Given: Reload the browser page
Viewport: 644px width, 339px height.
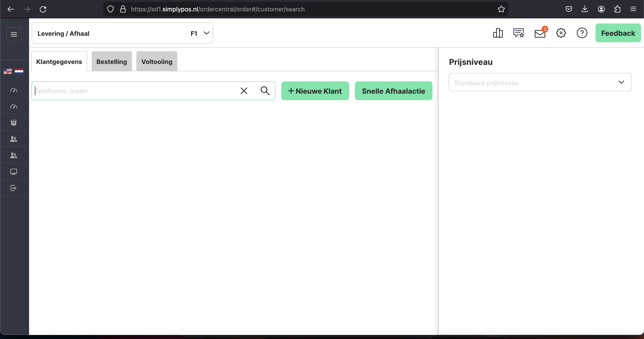Looking at the screenshot, I should (43, 9).
